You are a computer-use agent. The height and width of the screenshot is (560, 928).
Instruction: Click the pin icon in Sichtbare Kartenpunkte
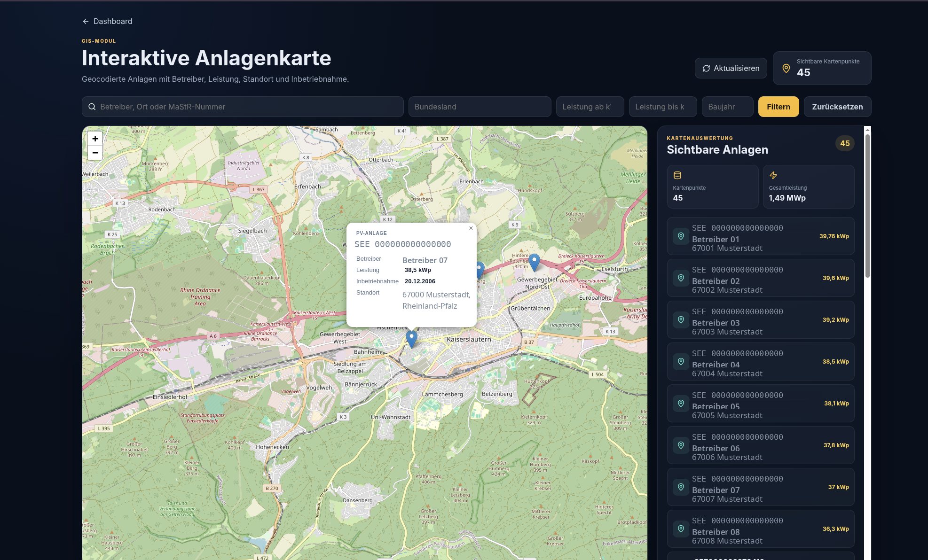coord(786,68)
